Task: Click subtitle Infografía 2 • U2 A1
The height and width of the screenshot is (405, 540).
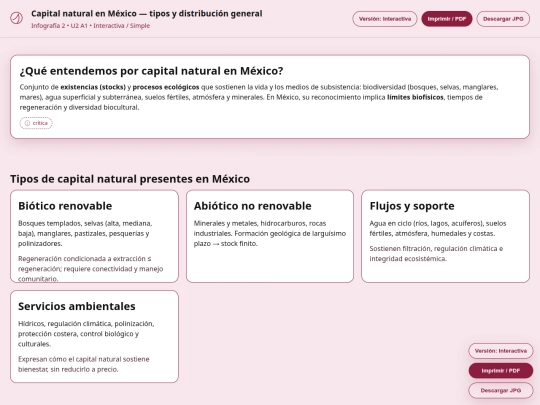Action: click(x=91, y=26)
